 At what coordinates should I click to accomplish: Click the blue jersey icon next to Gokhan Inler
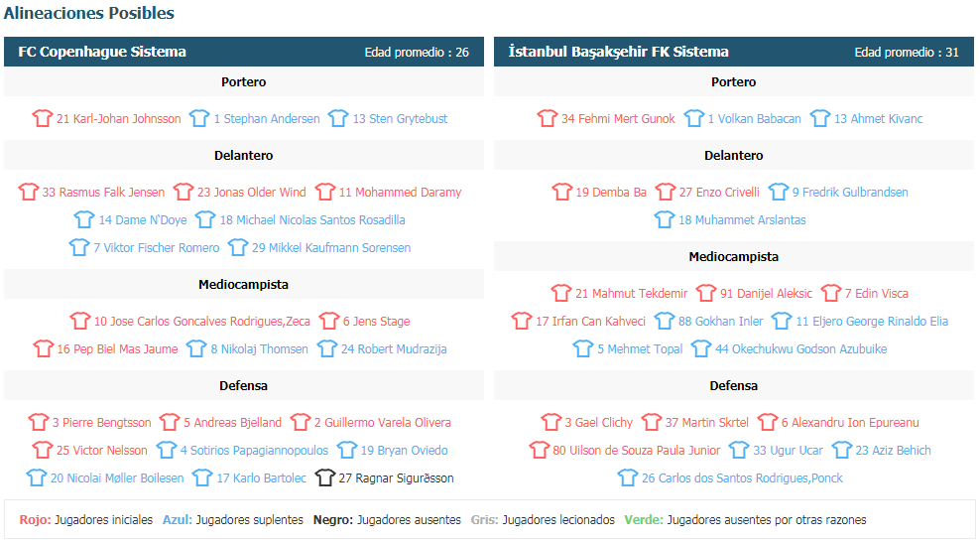(x=665, y=321)
